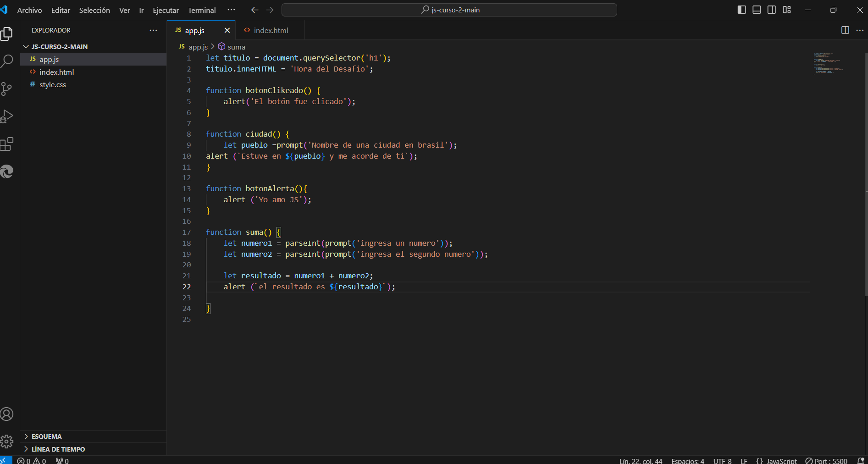Open the Source Control view
The width and height of the screenshot is (868, 464).
coord(7,89)
